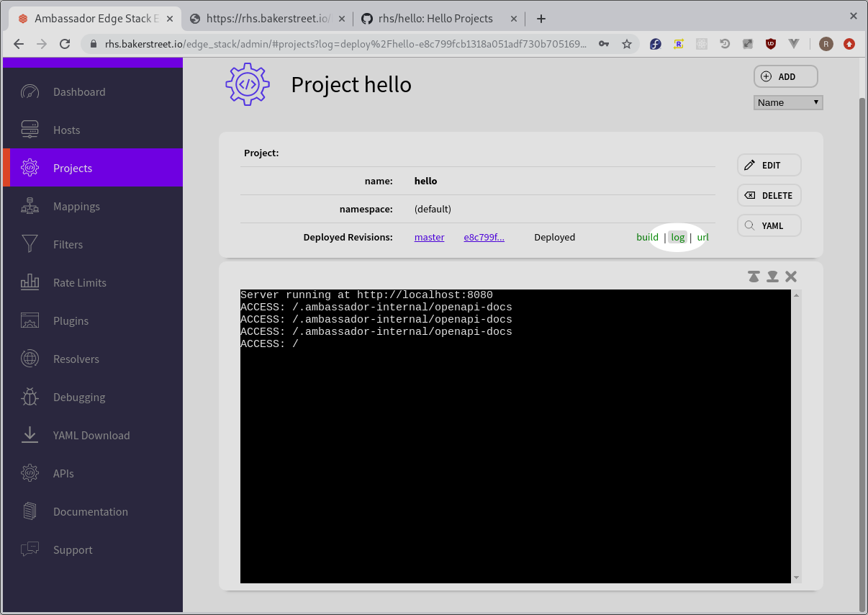
Task: Open a new browser tab
Action: point(541,19)
